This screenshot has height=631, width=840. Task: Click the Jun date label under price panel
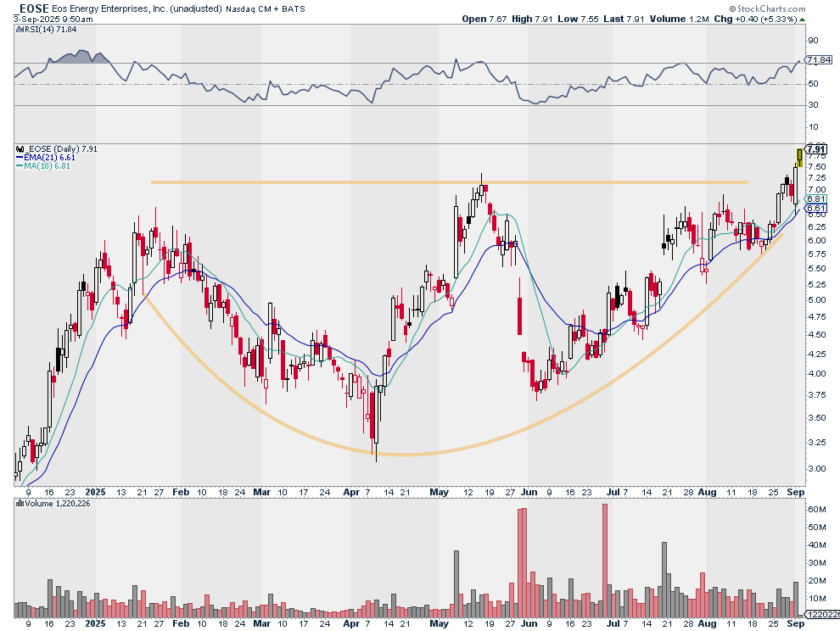529,492
